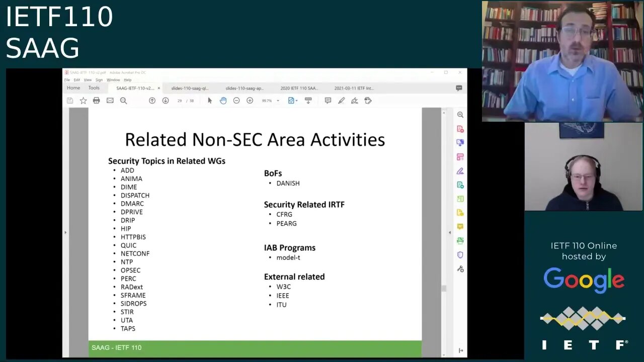Click the SIDROPS entry in the WG list
Image resolution: width=644 pixels, height=362 pixels.
(x=134, y=304)
